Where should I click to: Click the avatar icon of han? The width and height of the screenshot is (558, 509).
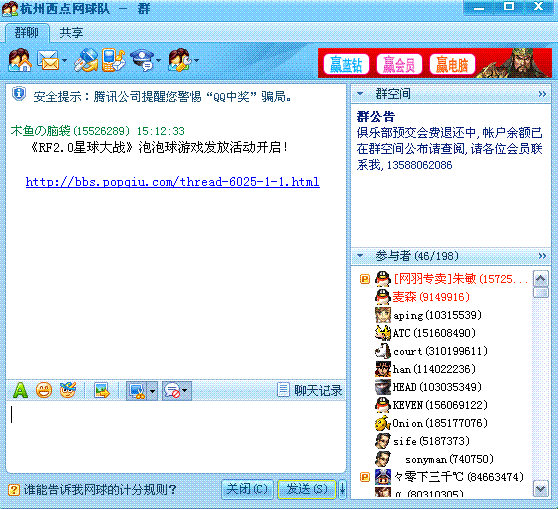click(383, 369)
